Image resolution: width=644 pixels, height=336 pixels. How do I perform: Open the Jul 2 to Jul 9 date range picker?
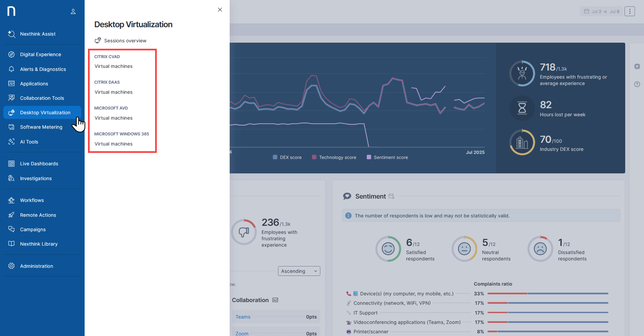click(x=601, y=11)
